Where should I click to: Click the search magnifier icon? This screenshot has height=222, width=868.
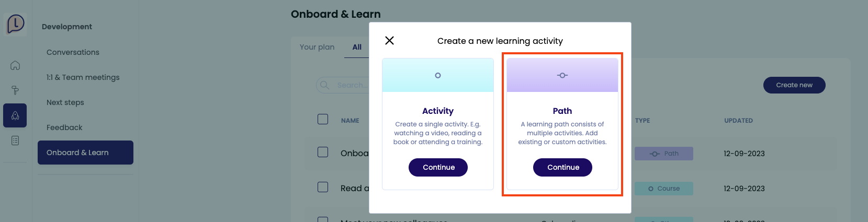tap(325, 85)
